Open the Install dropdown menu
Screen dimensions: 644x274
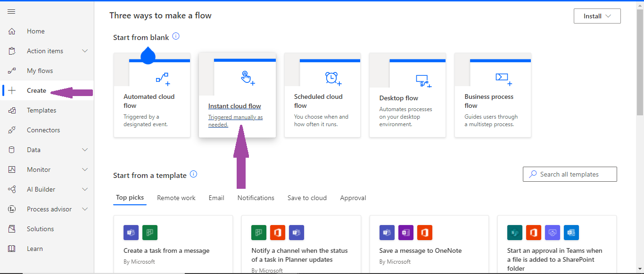tap(597, 16)
